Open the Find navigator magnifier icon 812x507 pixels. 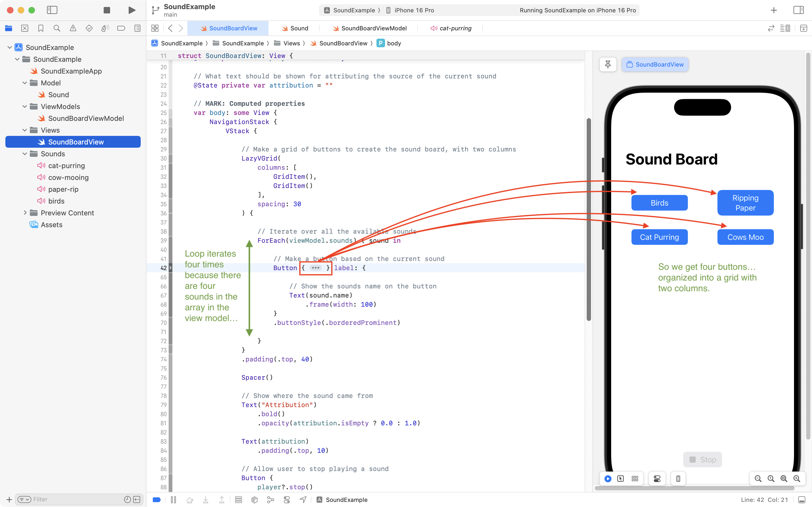tap(57, 28)
